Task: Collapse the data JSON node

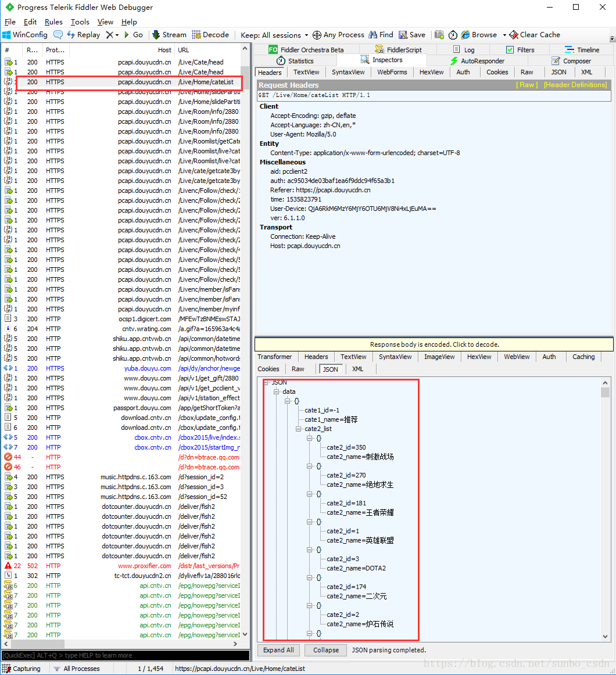Action: (277, 392)
